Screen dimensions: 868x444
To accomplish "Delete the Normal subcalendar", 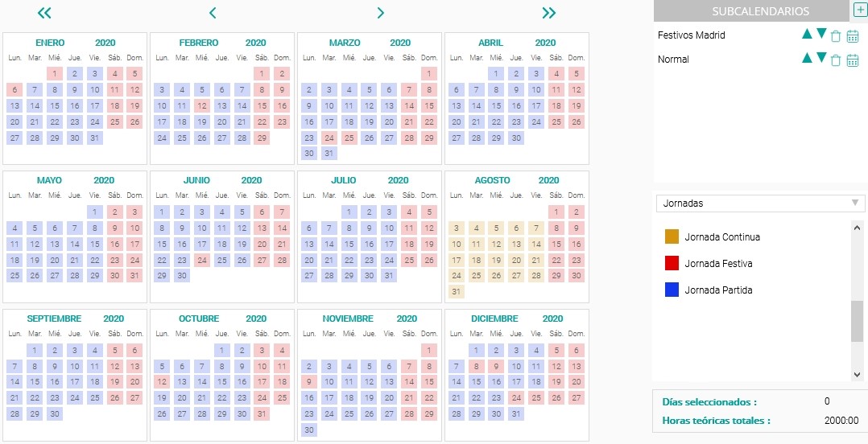I will [x=836, y=60].
